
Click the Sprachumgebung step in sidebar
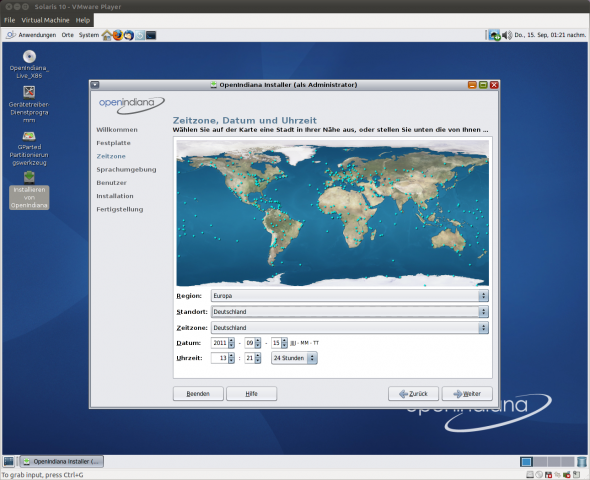pos(126,170)
